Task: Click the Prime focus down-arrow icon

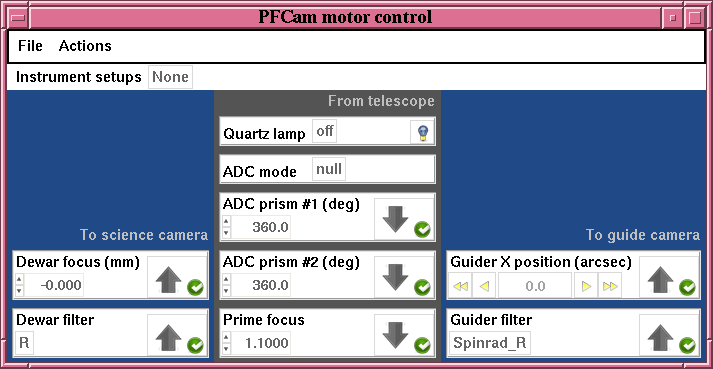Action: tap(395, 335)
